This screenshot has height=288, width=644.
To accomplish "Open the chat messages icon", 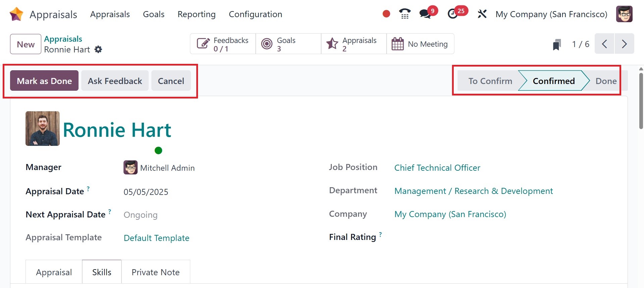I will [x=425, y=14].
